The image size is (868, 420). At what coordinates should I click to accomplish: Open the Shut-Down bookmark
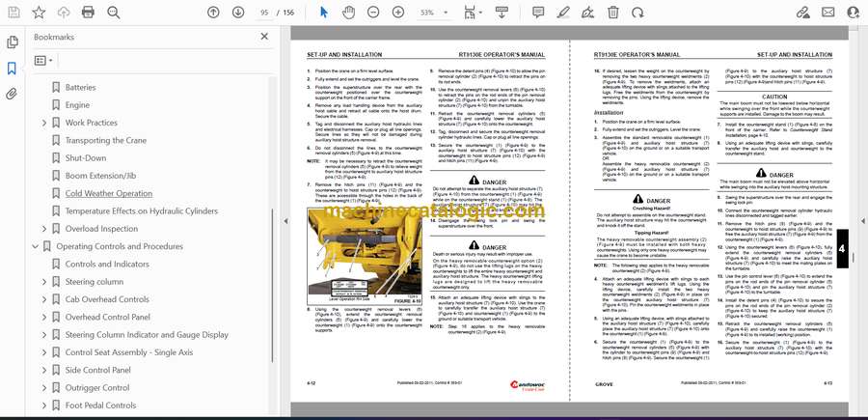click(85, 158)
